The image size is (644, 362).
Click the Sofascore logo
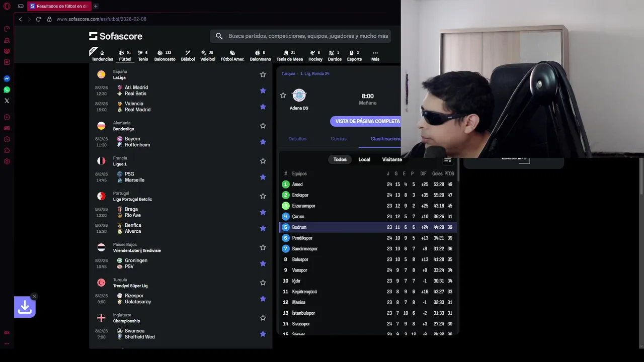[116, 36]
